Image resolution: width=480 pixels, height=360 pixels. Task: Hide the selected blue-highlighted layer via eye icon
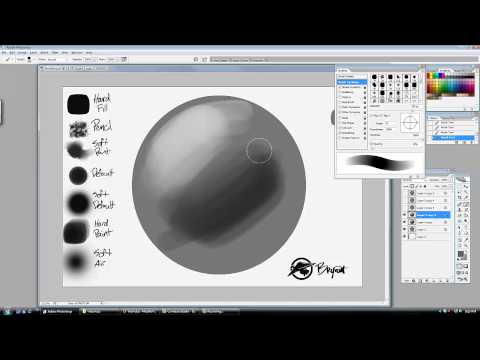[405, 215]
